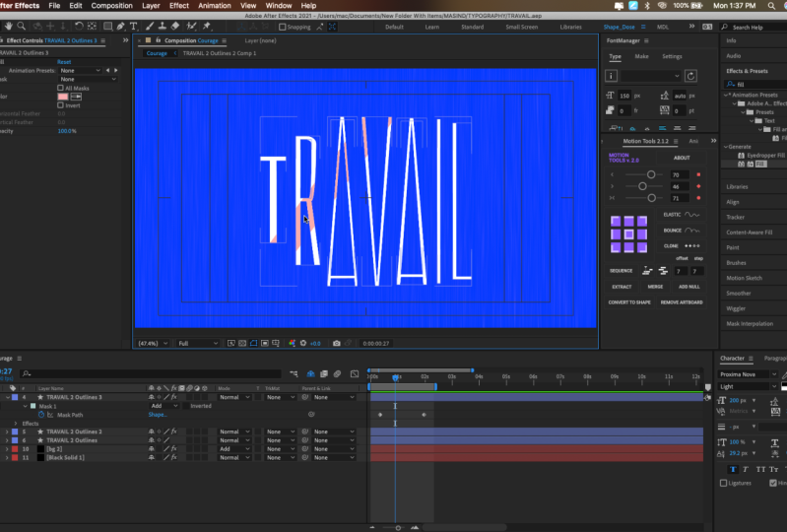This screenshot has width=787, height=532.
Task: Open the Composition menu
Action: (x=111, y=6)
